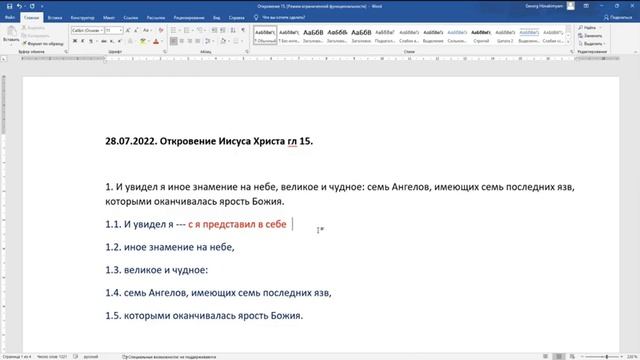Click the text highlight color marker icon
The width and height of the screenshot is (640, 360).
point(142,41)
